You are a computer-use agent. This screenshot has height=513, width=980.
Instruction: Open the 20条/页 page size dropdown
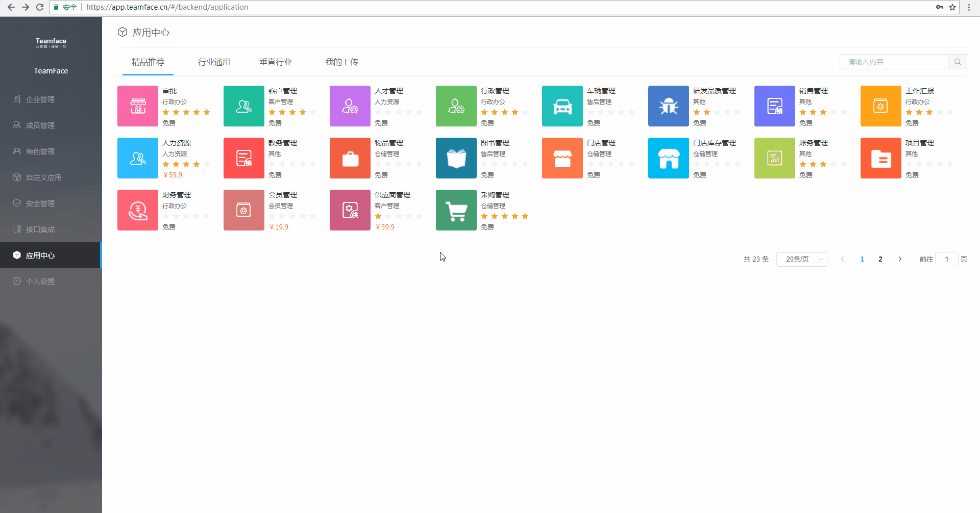(x=801, y=259)
